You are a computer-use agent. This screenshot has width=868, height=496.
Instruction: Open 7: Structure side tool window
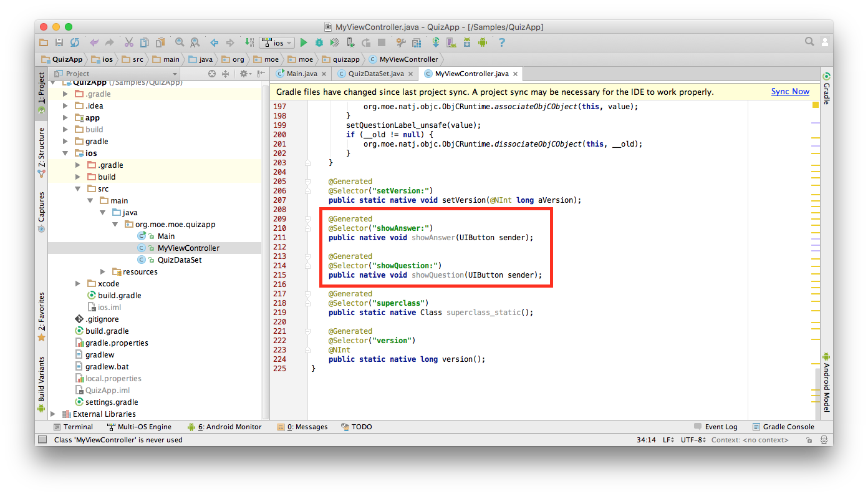click(x=42, y=153)
